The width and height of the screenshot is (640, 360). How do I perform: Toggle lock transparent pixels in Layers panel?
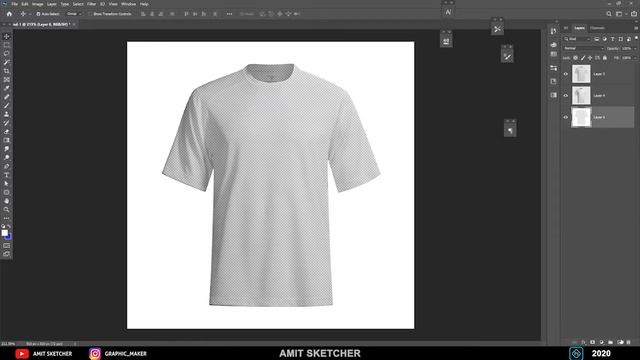click(x=576, y=58)
